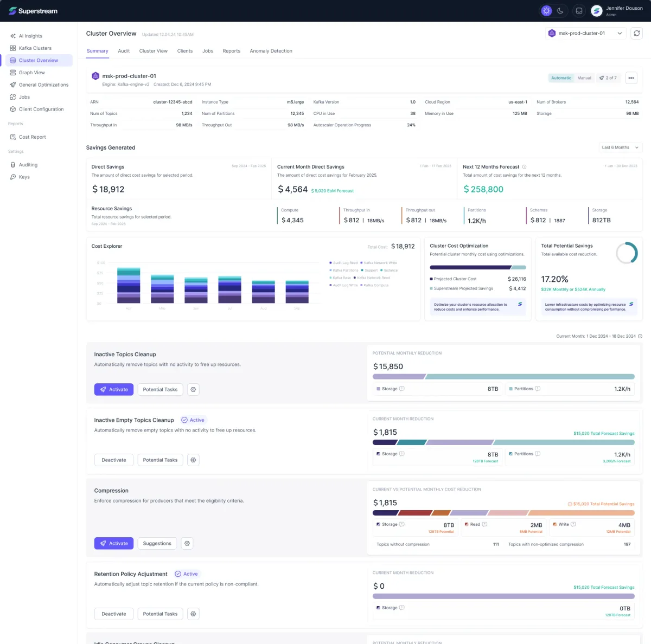Deactivate Retention Policy Adjustment
The width and height of the screenshot is (651, 644).
coord(114,614)
